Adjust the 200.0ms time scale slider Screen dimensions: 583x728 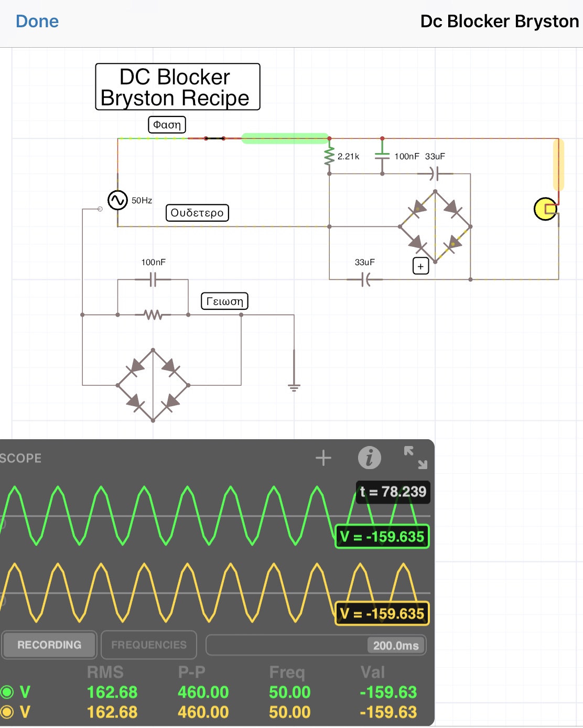pyautogui.click(x=316, y=645)
